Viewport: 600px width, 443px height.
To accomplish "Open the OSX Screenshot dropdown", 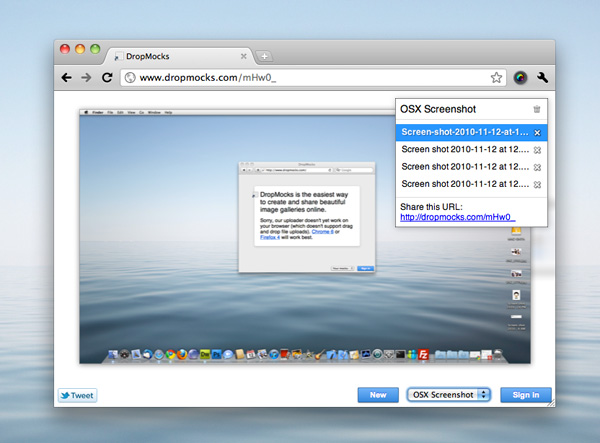I will coord(448,395).
